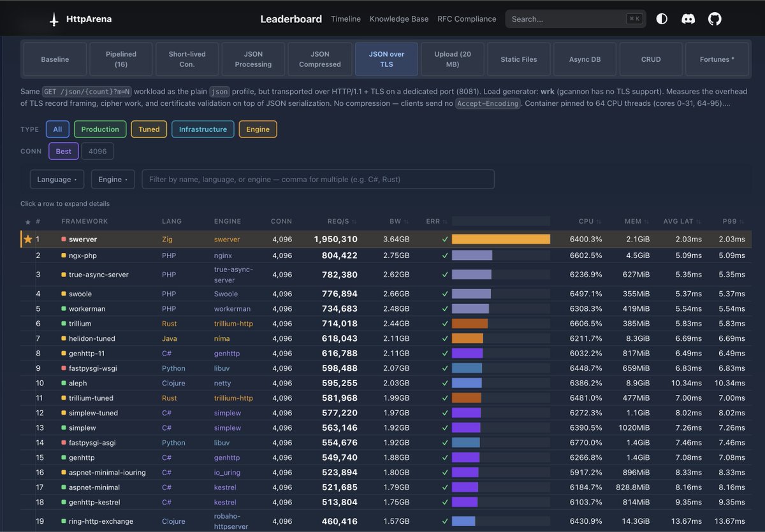
Task: Click the gold star on the swerver row
Action: pos(27,240)
